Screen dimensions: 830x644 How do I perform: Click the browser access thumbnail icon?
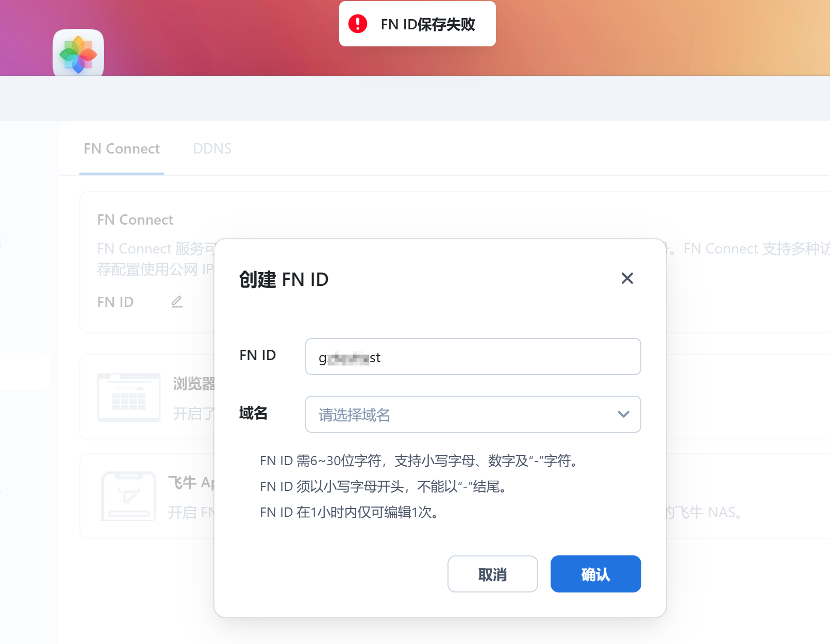(x=129, y=397)
